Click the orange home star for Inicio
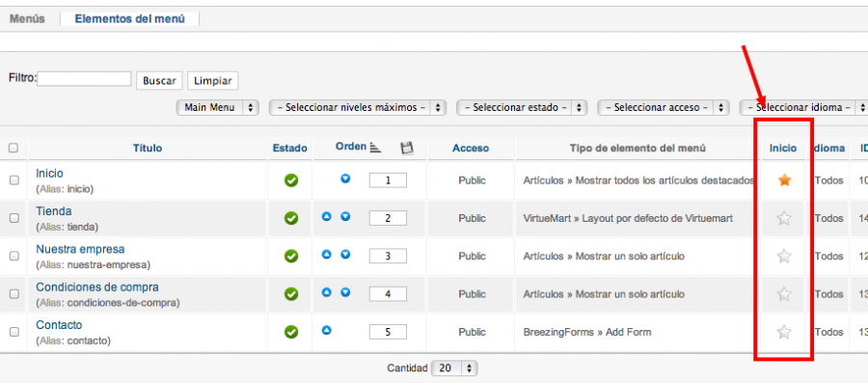The height and width of the screenshot is (383, 868). 784,179
